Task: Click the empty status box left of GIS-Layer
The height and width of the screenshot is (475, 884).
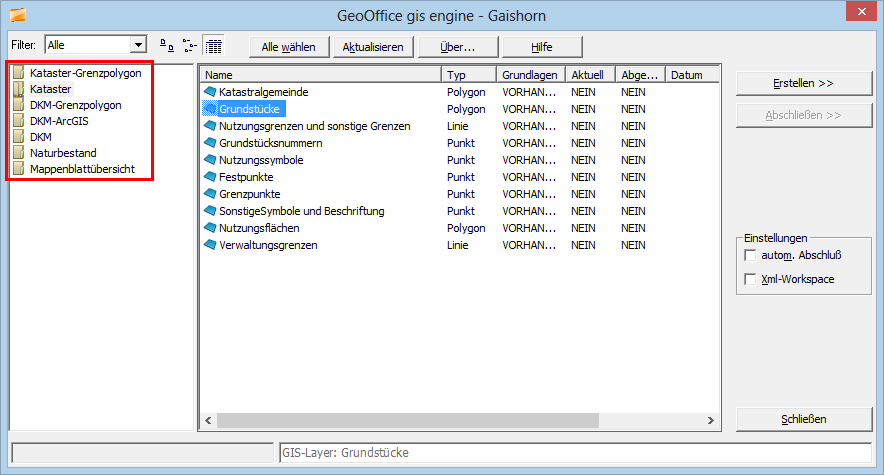Action: tap(143, 452)
